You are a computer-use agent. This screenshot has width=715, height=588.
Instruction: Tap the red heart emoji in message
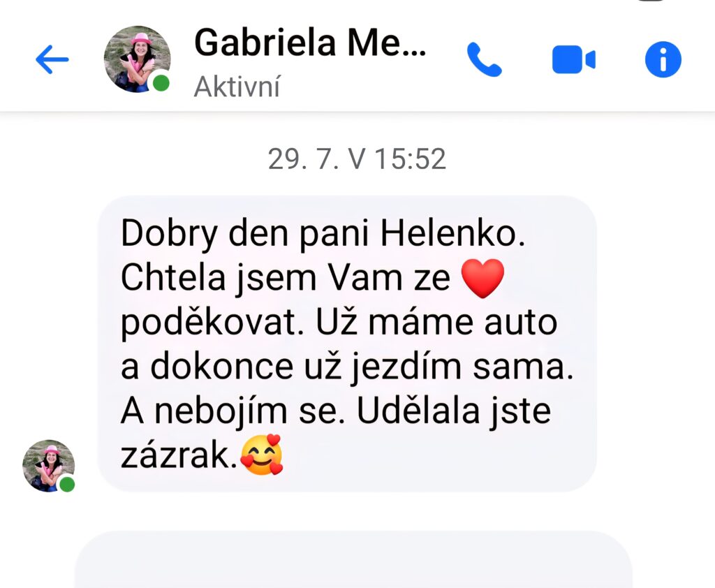click(x=483, y=278)
